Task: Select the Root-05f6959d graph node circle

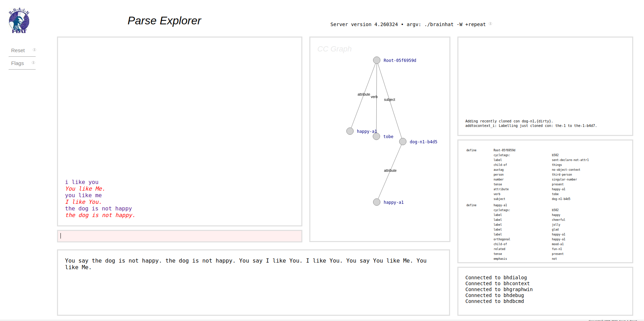Action: tap(377, 60)
